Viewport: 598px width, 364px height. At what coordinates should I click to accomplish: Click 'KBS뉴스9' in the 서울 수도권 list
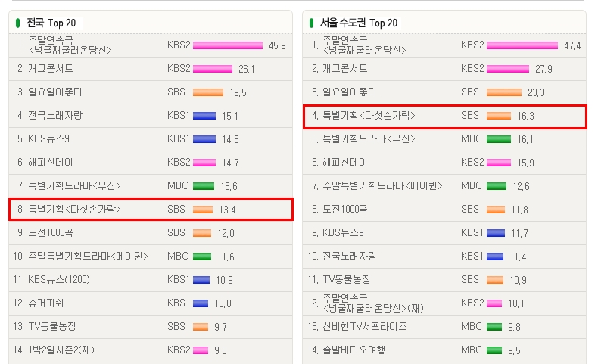click(x=343, y=233)
